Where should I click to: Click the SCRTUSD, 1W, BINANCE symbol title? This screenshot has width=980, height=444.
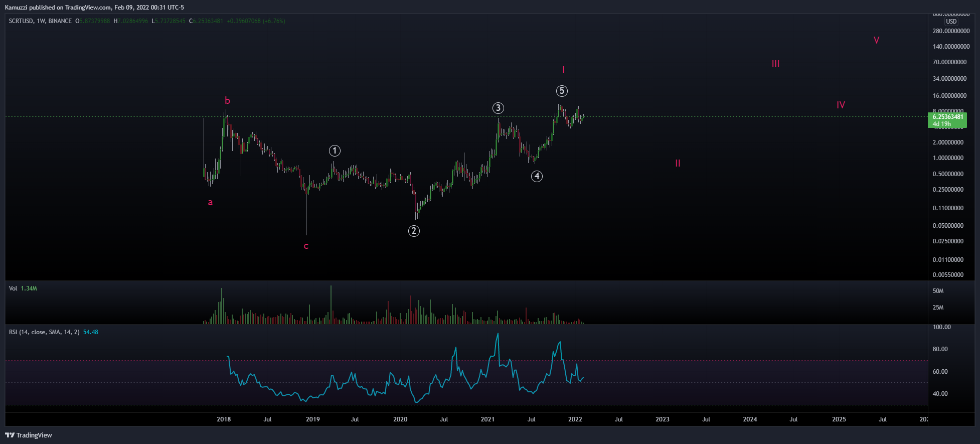coord(40,21)
